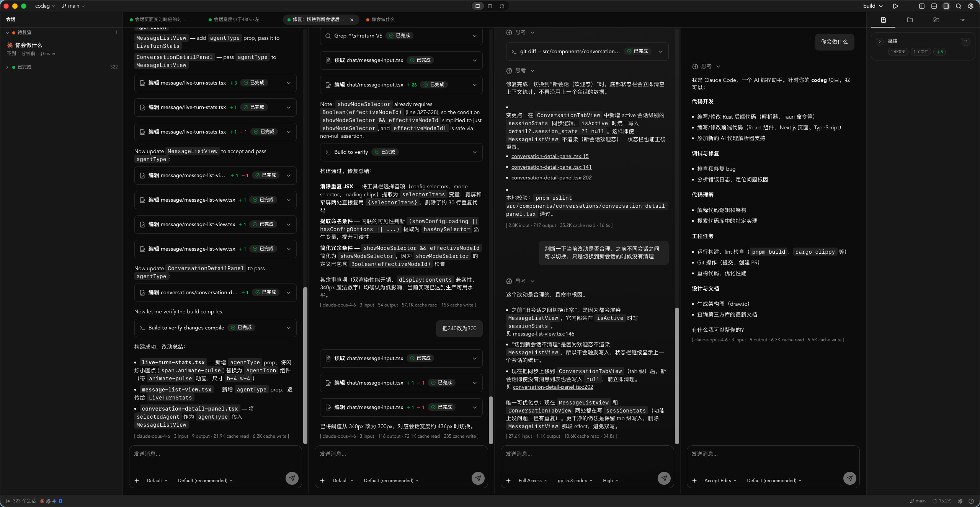Click the 1 处变更 badge
The height and width of the screenshot is (507, 980).
click(898, 52)
